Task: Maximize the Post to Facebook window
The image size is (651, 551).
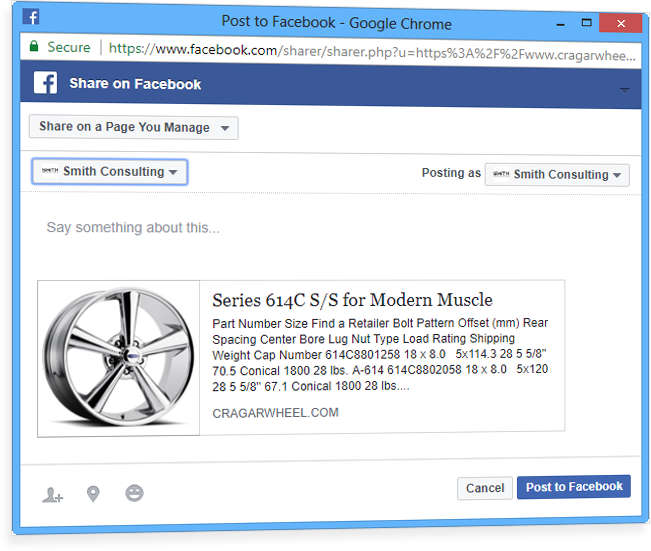Action: pos(586,23)
